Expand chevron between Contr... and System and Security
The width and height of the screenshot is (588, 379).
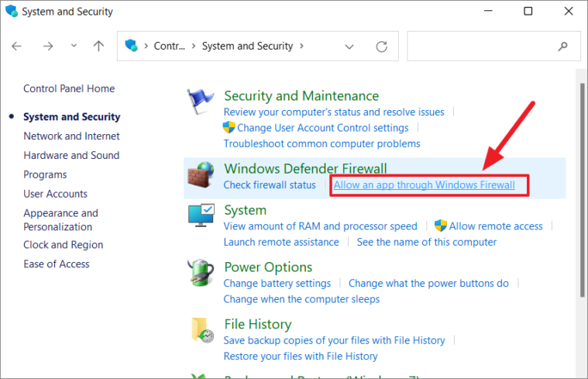tap(194, 46)
